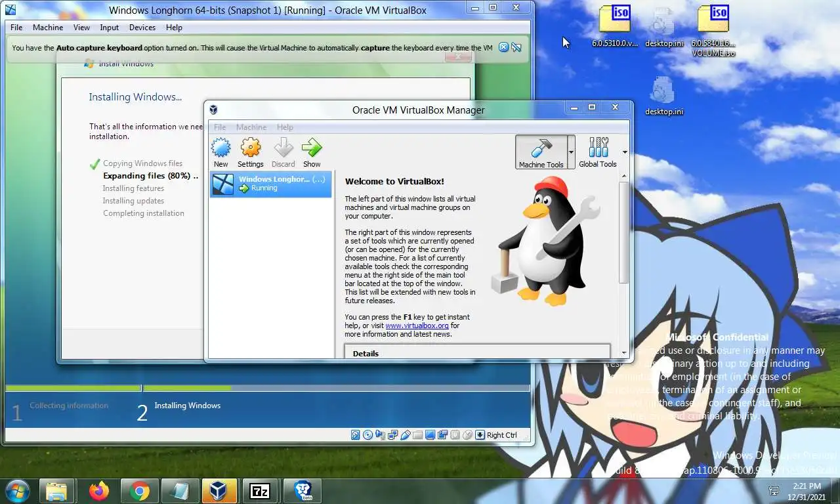The width and height of the screenshot is (840, 504).
Task: Open the virtualbox.org link
Action: point(417,325)
